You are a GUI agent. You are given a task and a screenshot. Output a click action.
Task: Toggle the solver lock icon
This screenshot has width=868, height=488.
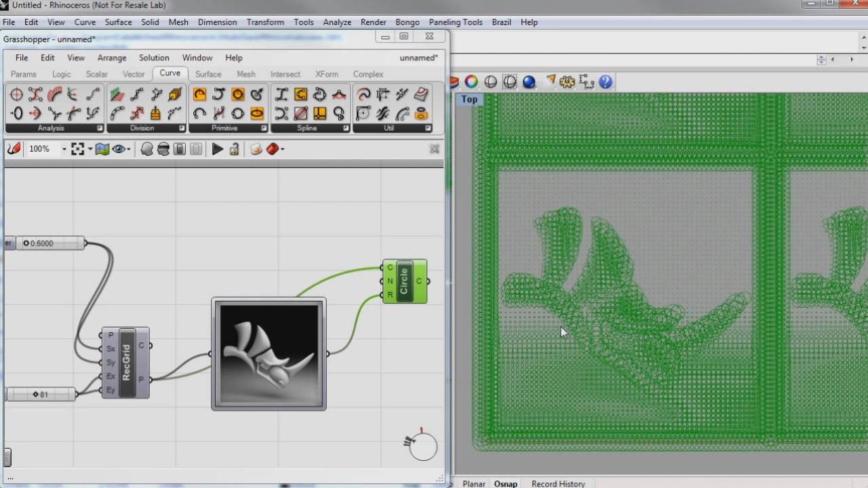click(x=234, y=148)
